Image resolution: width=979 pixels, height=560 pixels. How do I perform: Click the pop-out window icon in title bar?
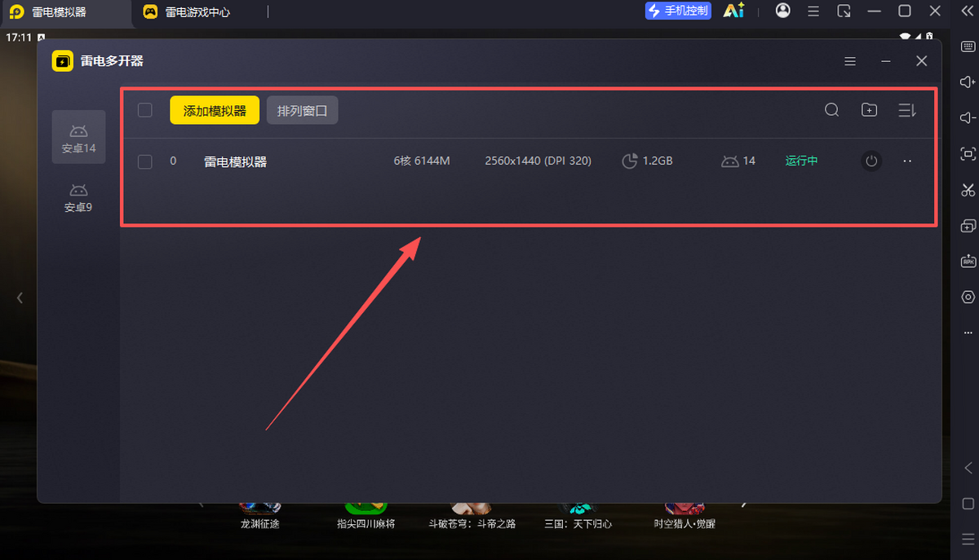tap(844, 11)
